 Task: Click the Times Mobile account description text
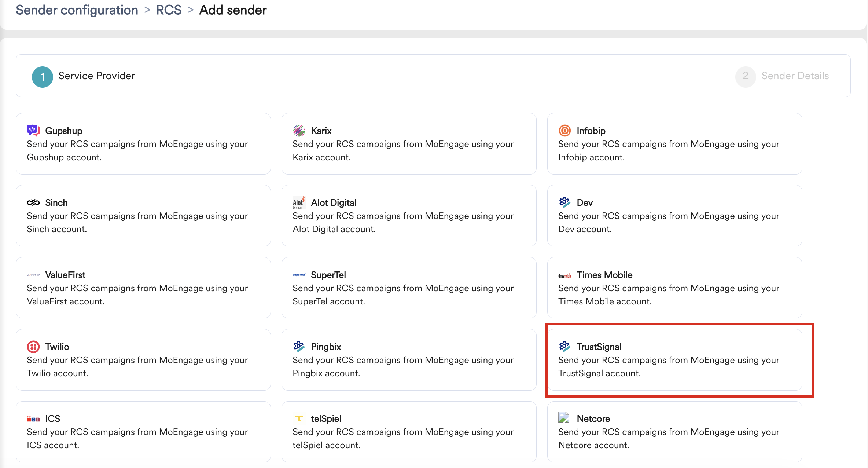669,295
